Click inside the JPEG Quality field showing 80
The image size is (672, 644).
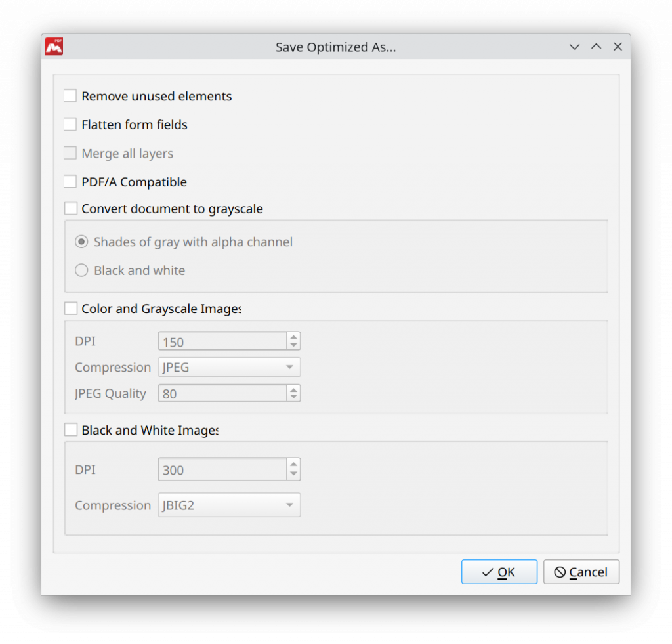coord(217,393)
